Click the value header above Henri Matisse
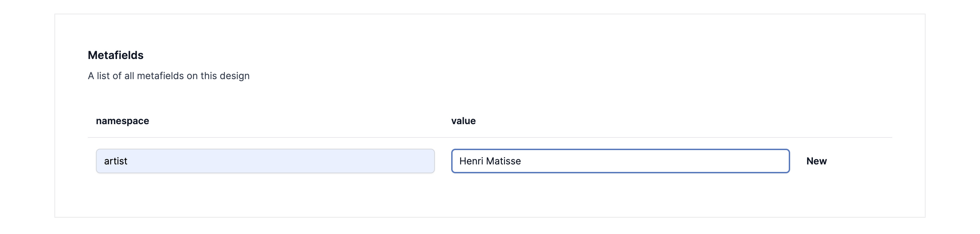This screenshot has height=234, width=980. (x=463, y=121)
